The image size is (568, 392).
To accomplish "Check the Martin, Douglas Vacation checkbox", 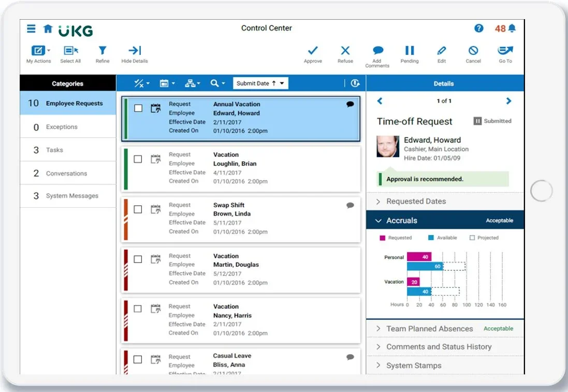I will pyautogui.click(x=138, y=259).
